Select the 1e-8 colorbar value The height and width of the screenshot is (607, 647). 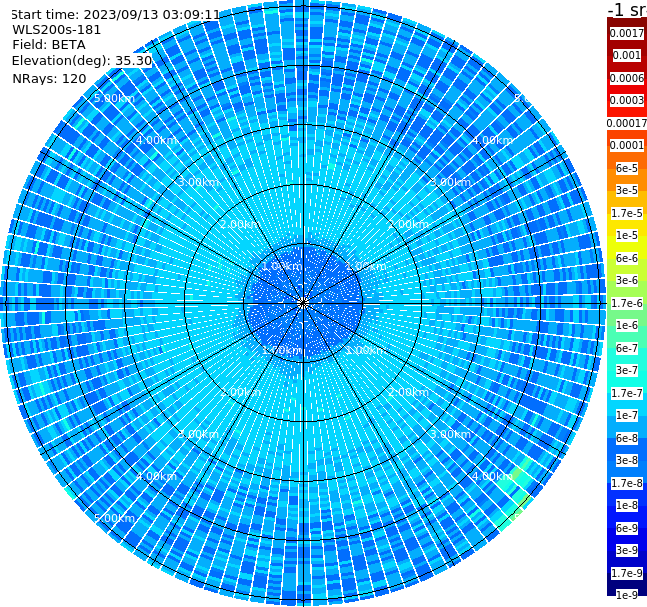coord(627,505)
